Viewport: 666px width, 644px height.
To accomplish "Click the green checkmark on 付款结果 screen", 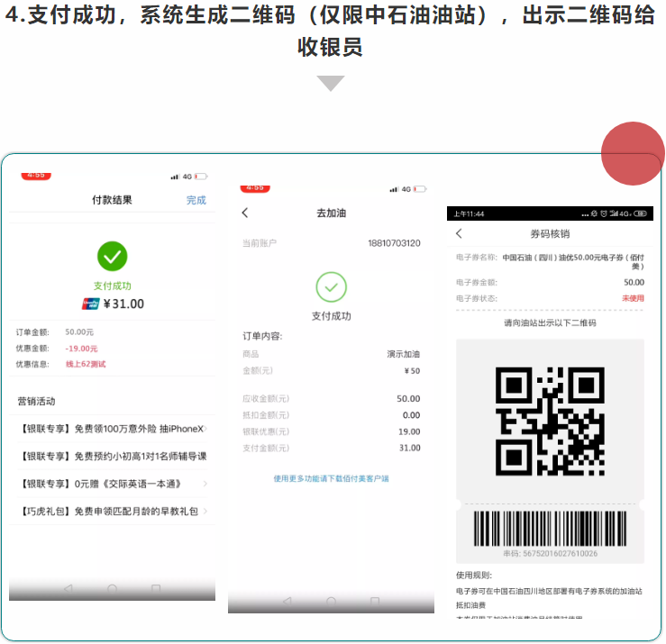I will click(112, 257).
